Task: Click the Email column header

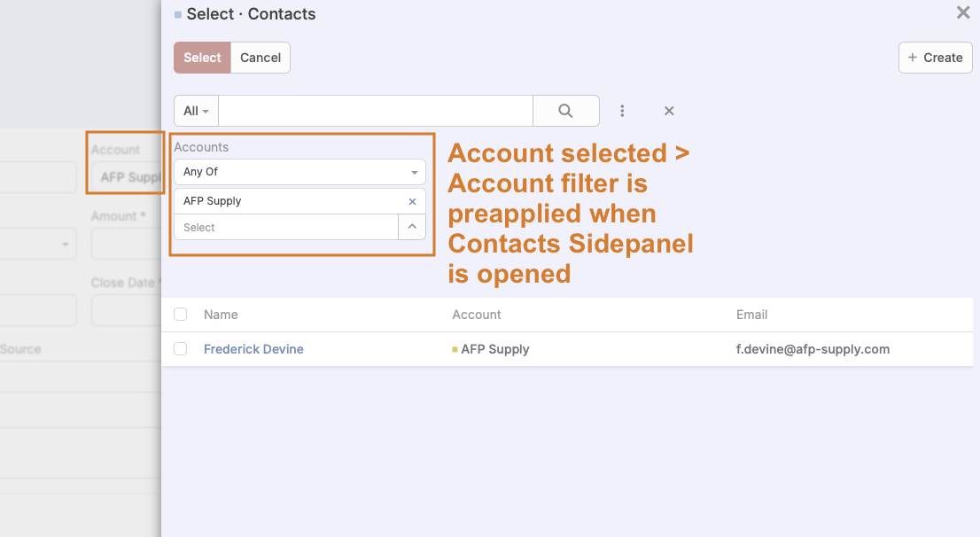Action: (751, 315)
